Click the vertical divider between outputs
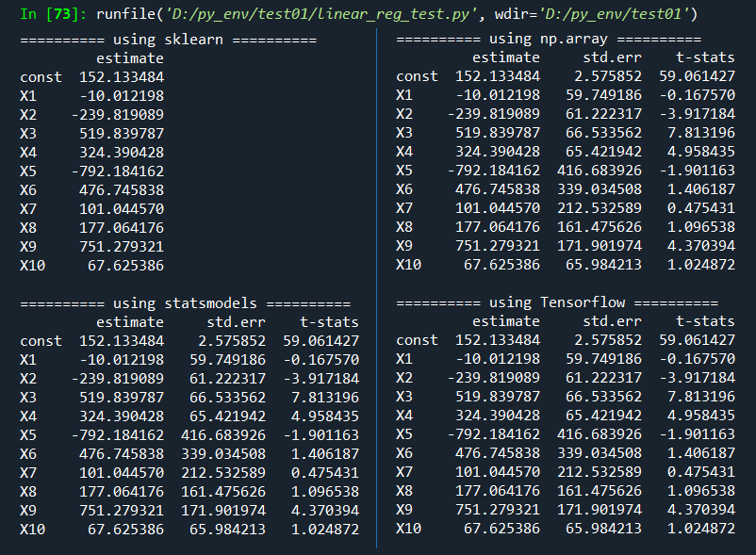This screenshot has width=756, height=555. click(376, 288)
